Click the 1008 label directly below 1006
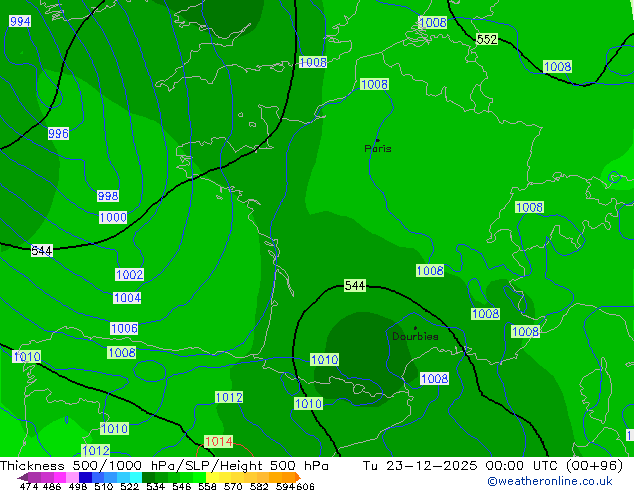 122,353
